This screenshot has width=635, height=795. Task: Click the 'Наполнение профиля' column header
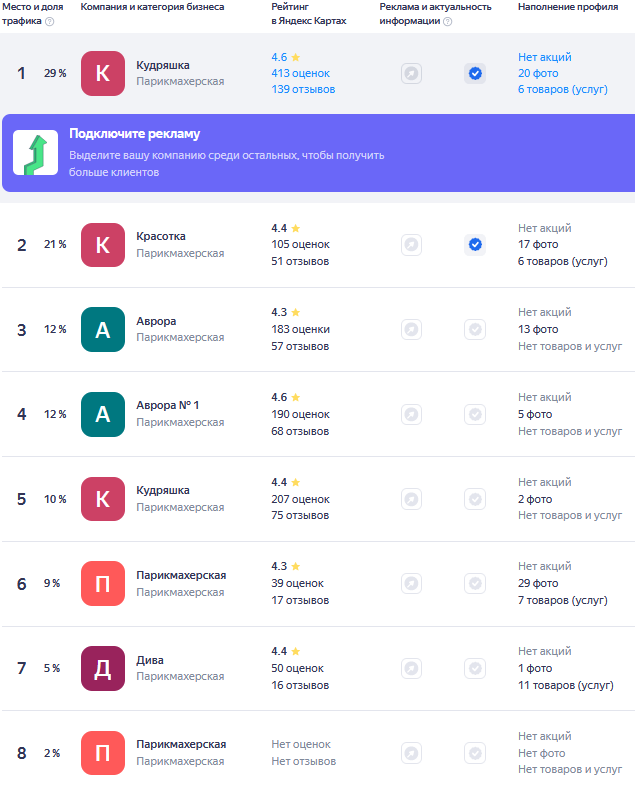click(x=567, y=7)
